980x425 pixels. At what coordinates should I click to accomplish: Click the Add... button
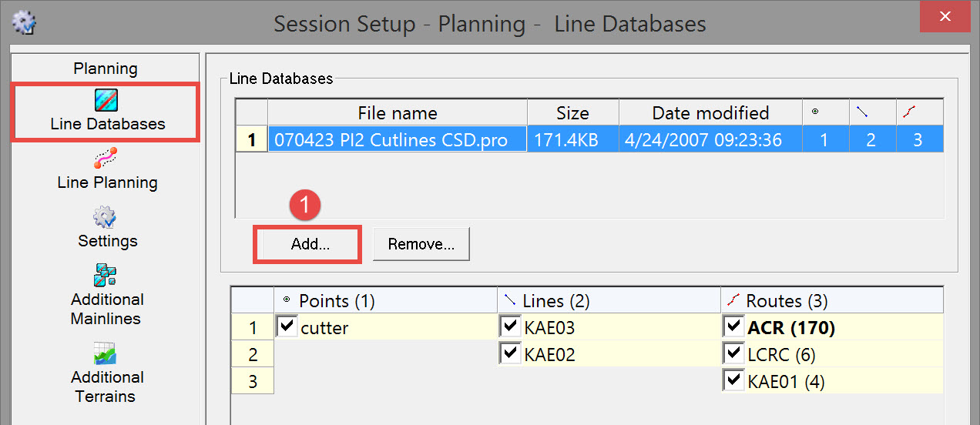309,244
